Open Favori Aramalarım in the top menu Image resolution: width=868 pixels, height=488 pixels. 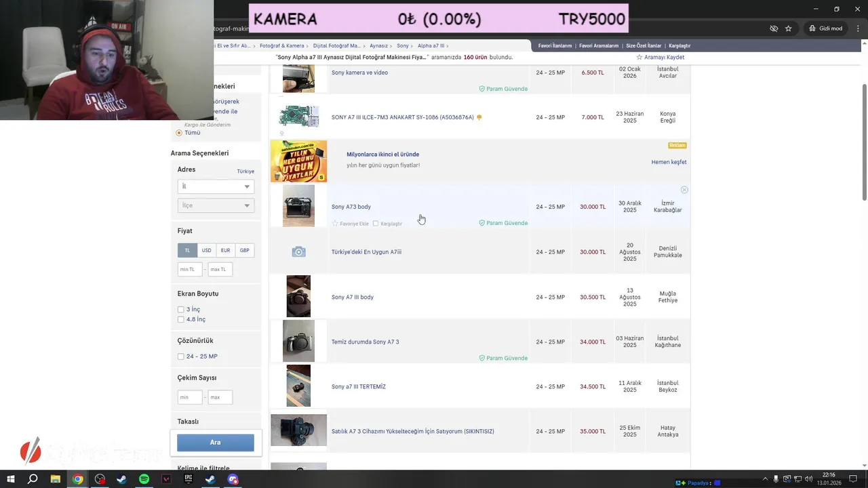tap(599, 46)
